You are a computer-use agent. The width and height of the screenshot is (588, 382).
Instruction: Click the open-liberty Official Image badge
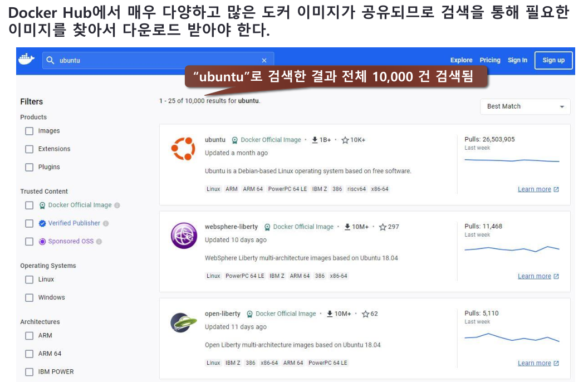(x=281, y=314)
